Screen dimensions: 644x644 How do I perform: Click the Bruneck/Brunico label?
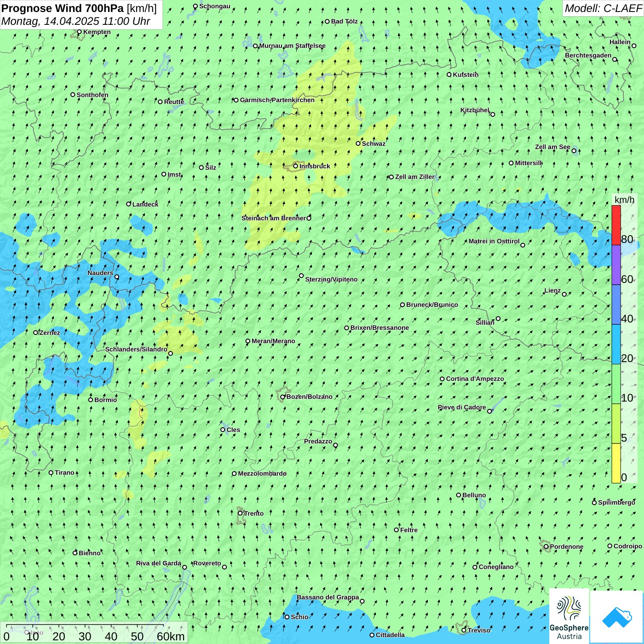(432, 305)
